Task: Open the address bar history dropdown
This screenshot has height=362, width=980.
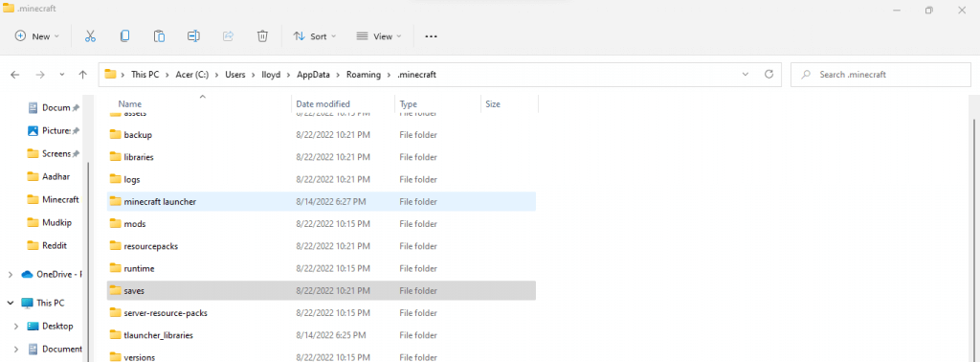Action: tap(745, 74)
